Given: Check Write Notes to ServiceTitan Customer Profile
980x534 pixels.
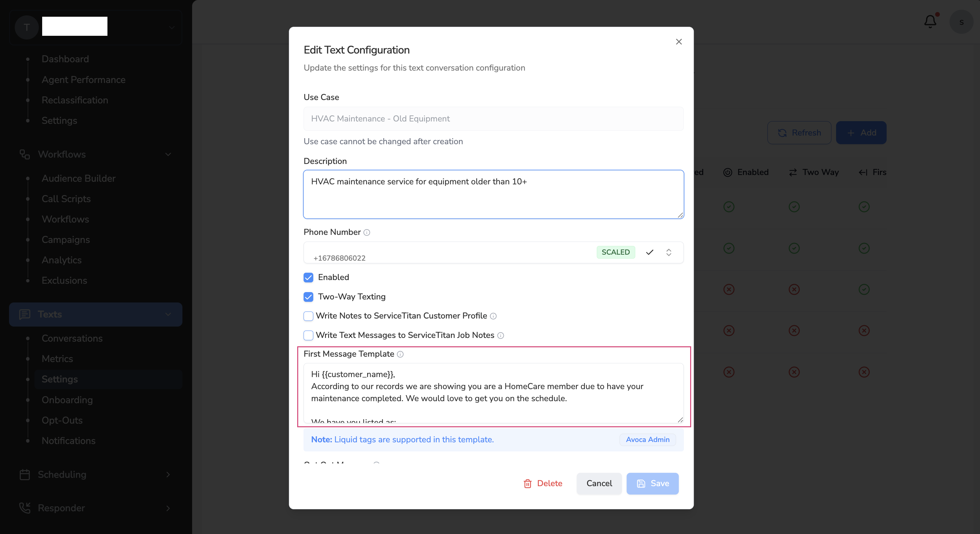Looking at the screenshot, I should pyautogui.click(x=309, y=316).
